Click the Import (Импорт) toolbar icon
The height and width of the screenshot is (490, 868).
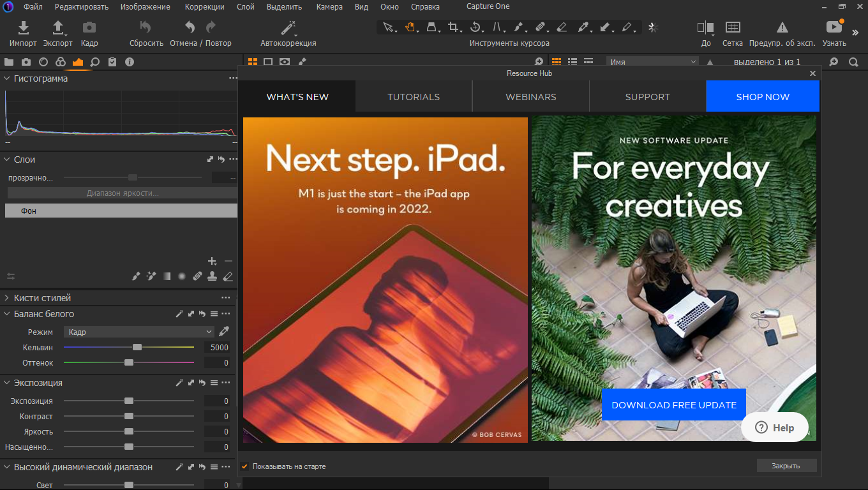[23, 27]
